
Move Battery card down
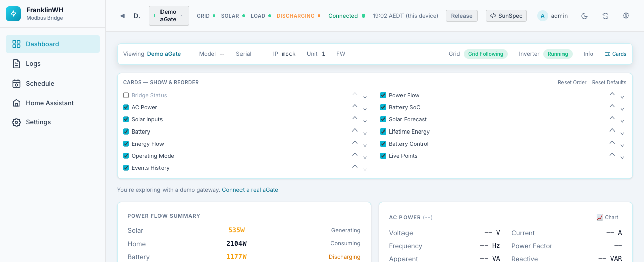(365, 133)
